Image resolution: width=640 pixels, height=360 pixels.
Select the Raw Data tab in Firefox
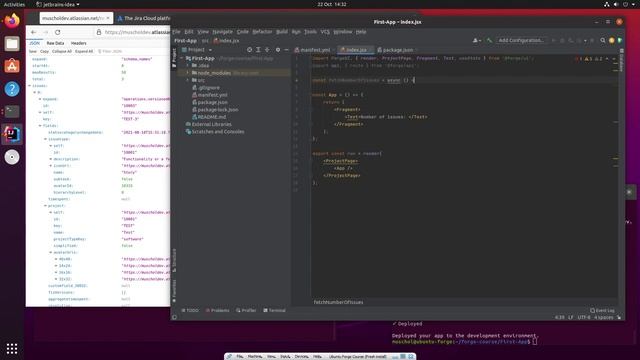[55, 43]
